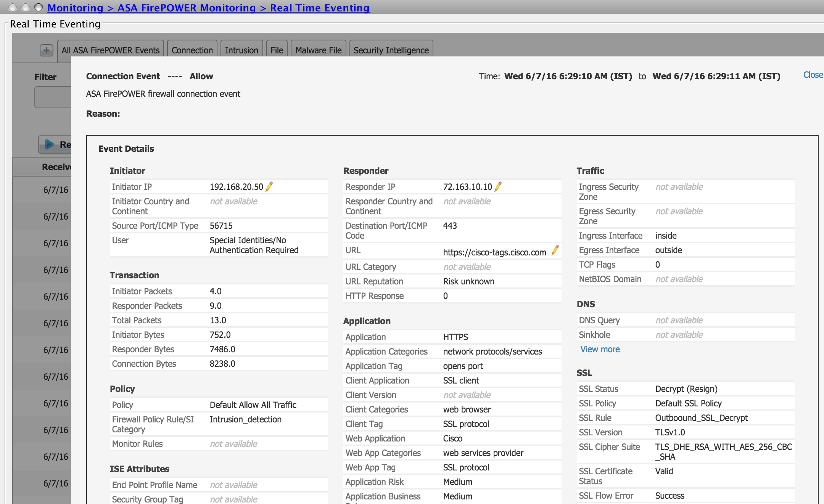
Task: Edit the Responder IP pencil icon
Action: 498,186
